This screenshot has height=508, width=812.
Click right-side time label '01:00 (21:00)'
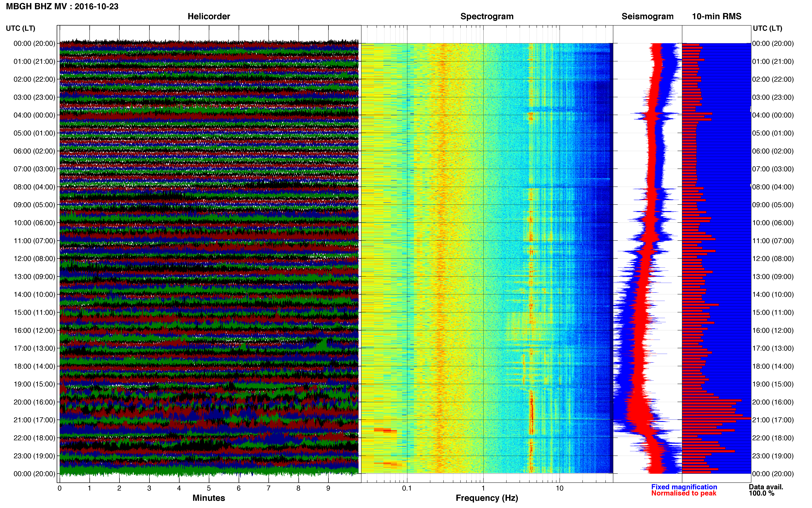pos(773,62)
